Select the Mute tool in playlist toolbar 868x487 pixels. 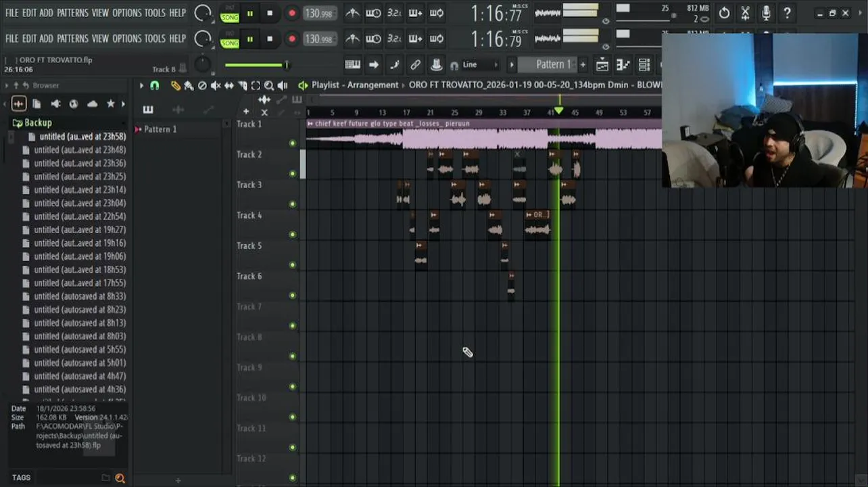(x=216, y=85)
